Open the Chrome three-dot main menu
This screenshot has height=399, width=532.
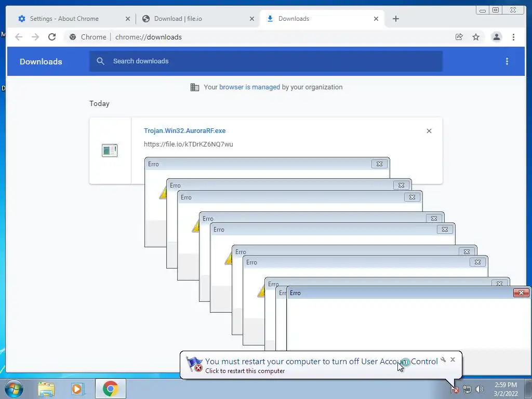(514, 37)
